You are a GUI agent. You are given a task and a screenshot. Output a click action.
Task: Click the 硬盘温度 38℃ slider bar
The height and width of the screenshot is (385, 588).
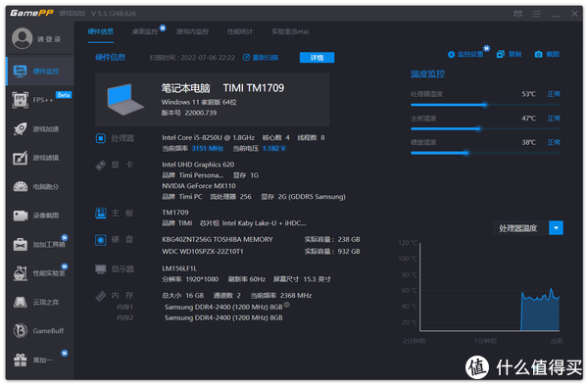(x=485, y=153)
